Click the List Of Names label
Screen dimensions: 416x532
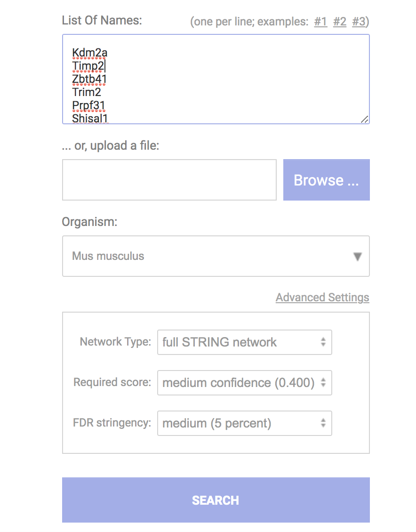(x=102, y=20)
